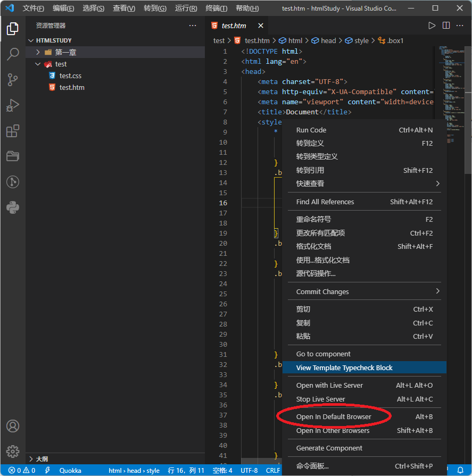Select the Python icon in the activity bar
The height and width of the screenshot is (476, 472).
[x=13, y=207]
